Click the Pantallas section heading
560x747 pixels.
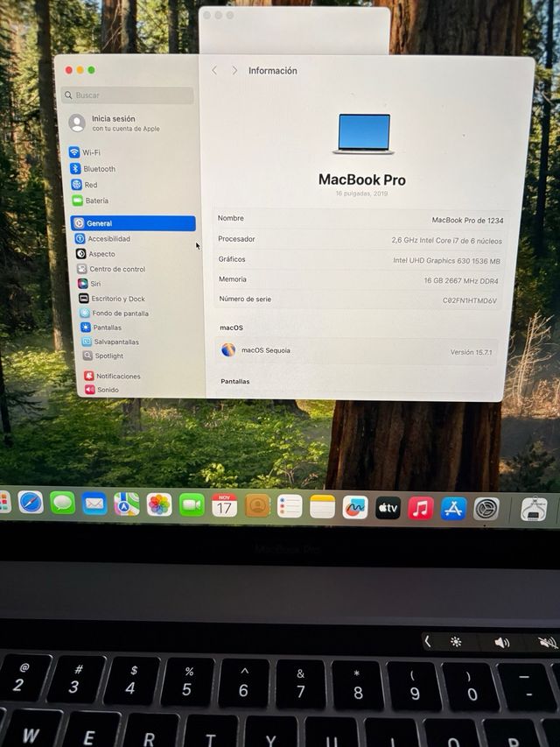pyautogui.click(x=234, y=381)
